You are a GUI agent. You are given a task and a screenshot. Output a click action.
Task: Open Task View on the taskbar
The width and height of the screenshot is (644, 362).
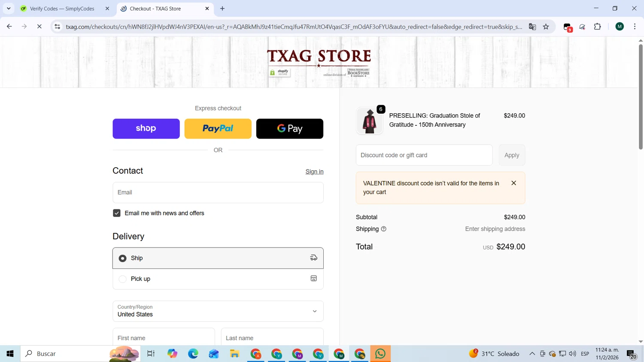[x=151, y=353]
